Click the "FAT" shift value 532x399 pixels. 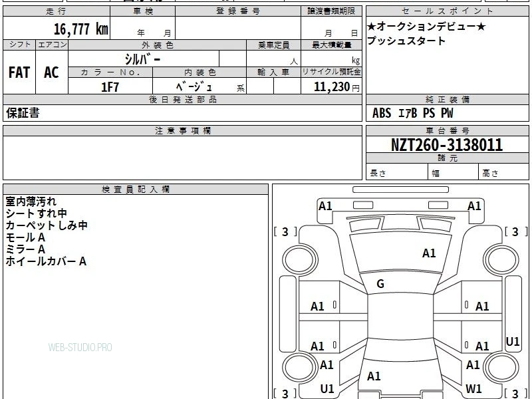coord(19,72)
